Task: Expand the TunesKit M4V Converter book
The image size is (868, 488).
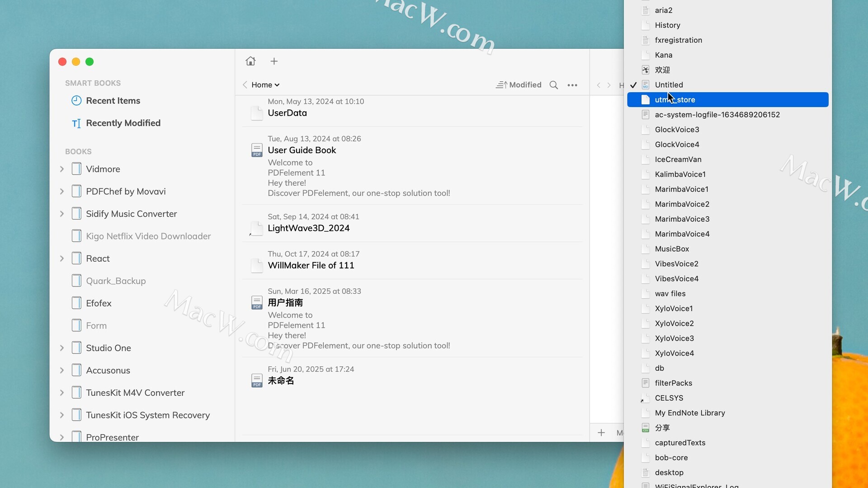Action: [x=62, y=393]
